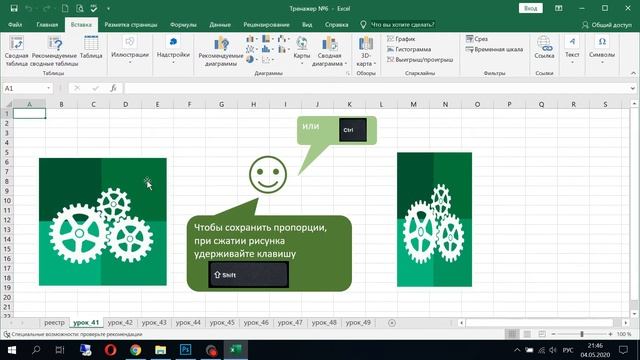Click the spelling check icon in title bar
This screenshot has width=640, height=360.
coord(94,8)
